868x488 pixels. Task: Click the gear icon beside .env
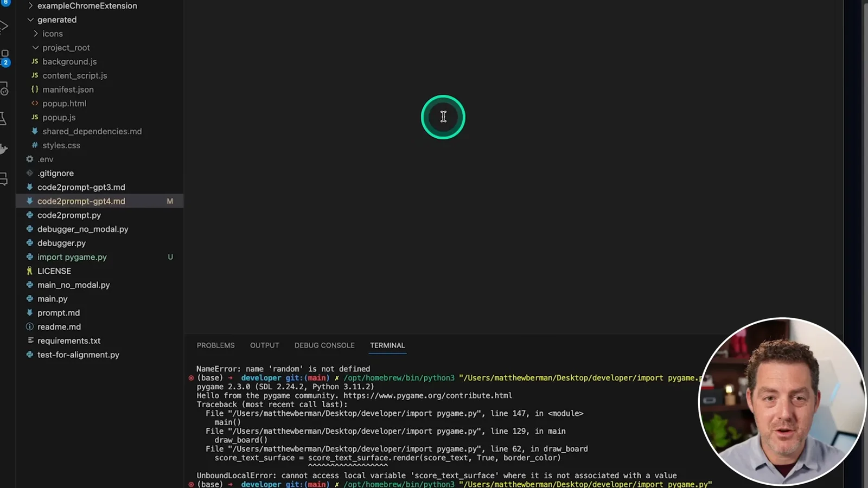[30, 159]
